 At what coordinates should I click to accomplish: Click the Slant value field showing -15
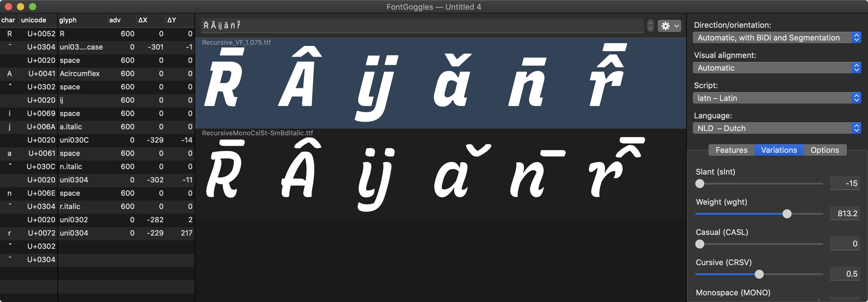(x=845, y=183)
